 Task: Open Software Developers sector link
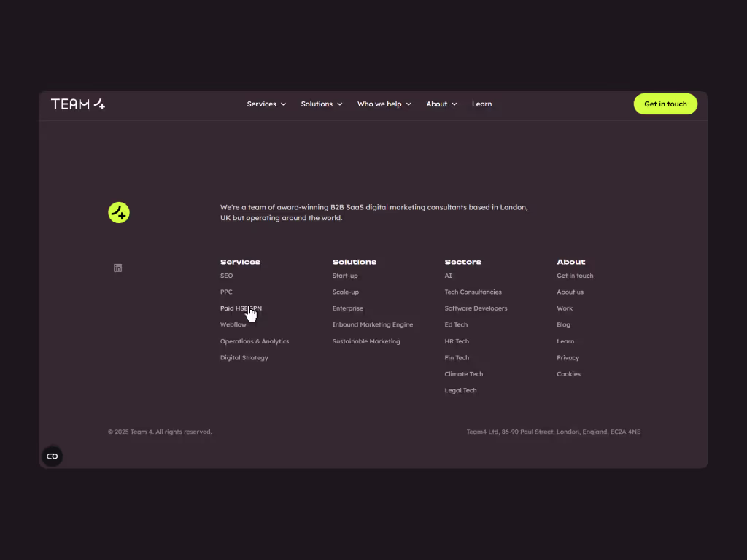point(476,308)
